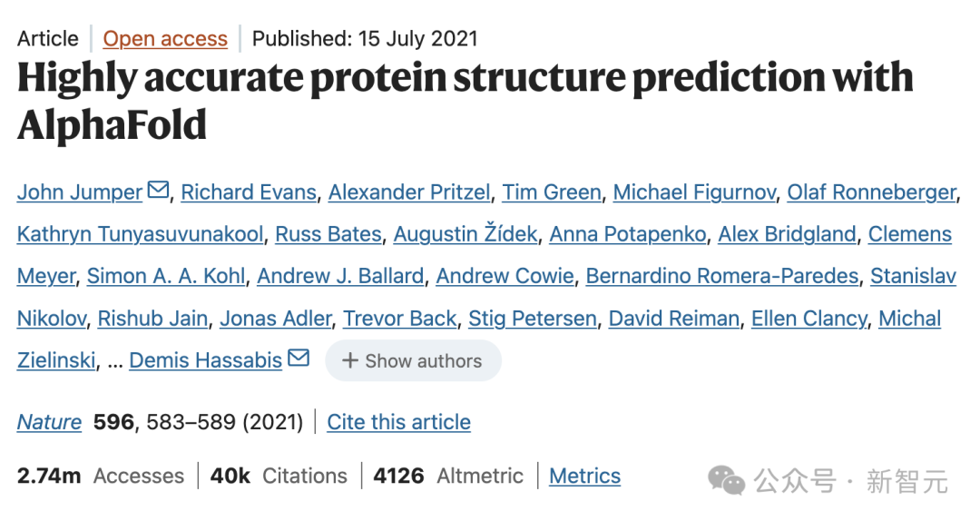Open the Nature journal link
Viewport: 980px width, 521px height.
pos(49,422)
